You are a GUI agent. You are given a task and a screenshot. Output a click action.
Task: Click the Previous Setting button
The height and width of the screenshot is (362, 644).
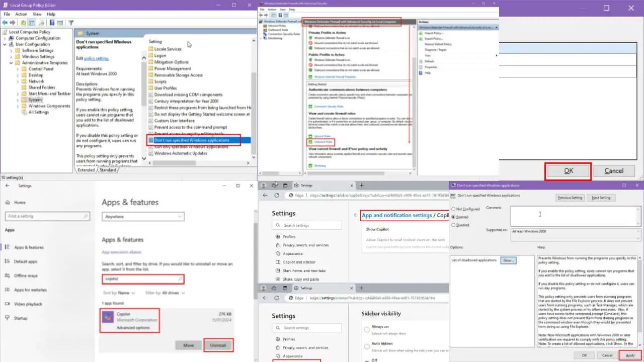pos(570,198)
